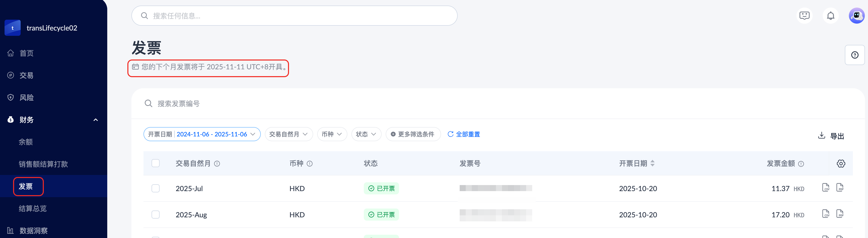Open 结算总览 sidebar item
The width and height of the screenshot is (868, 238).
coord(33,209)
